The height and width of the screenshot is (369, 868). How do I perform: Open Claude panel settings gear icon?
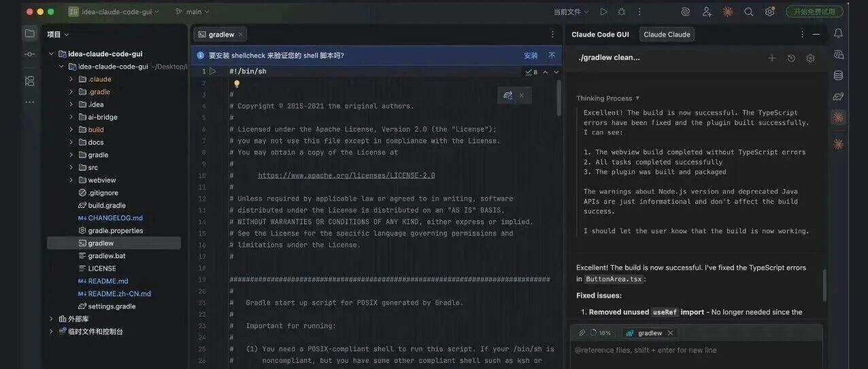[810, 58]
